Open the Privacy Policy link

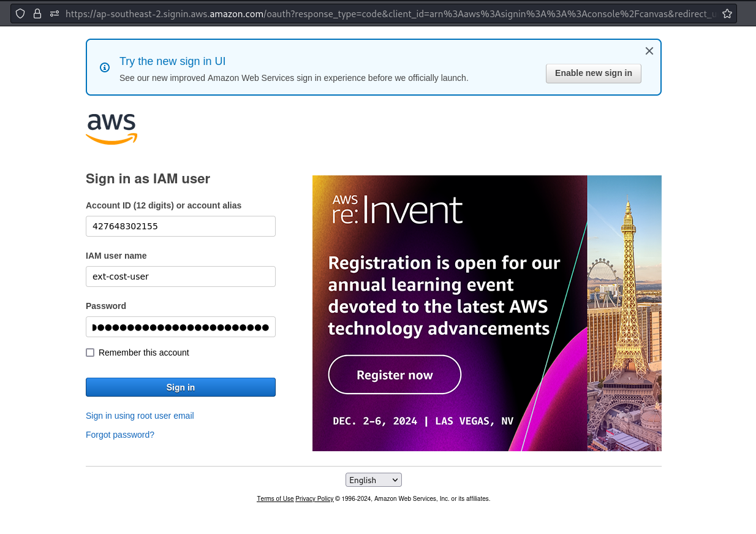pos(314,499)
